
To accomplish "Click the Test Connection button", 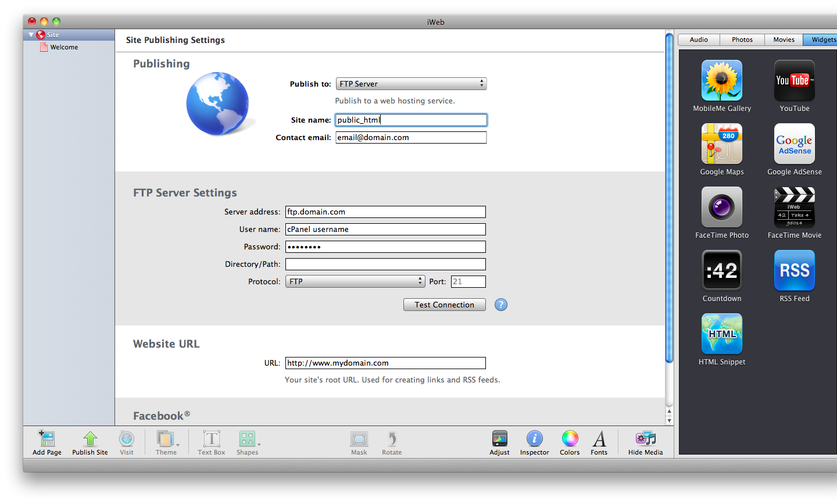I will pyautogui.click(x=444, y=305).
